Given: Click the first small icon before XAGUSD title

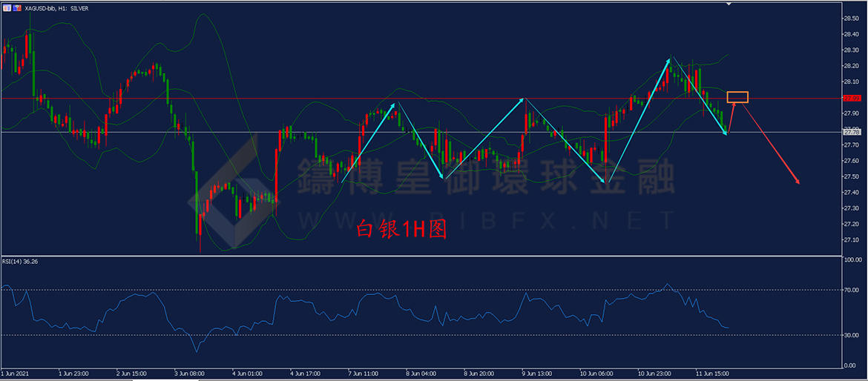Looking at the screenshot, I should 6,8.
